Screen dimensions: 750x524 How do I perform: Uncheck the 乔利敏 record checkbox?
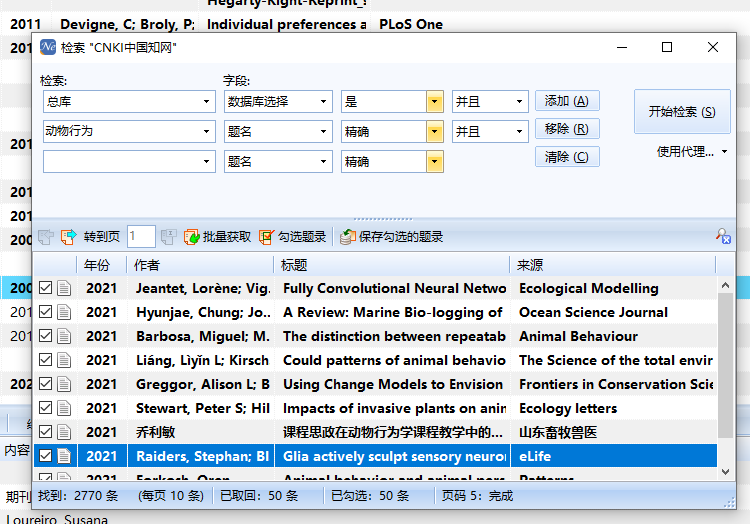[x=45, y=431]
